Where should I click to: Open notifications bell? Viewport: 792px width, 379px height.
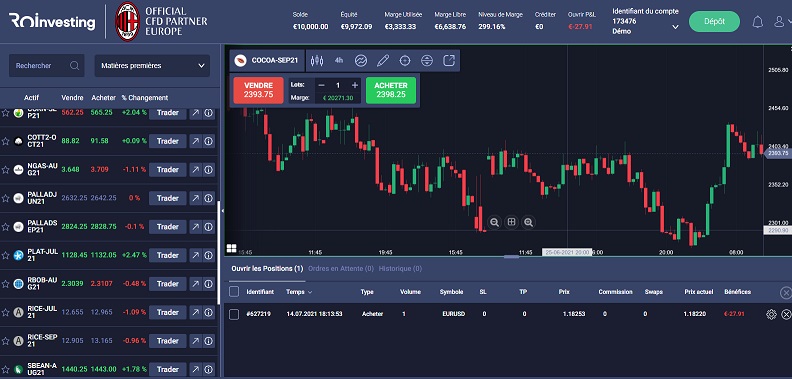pos(758,22)
